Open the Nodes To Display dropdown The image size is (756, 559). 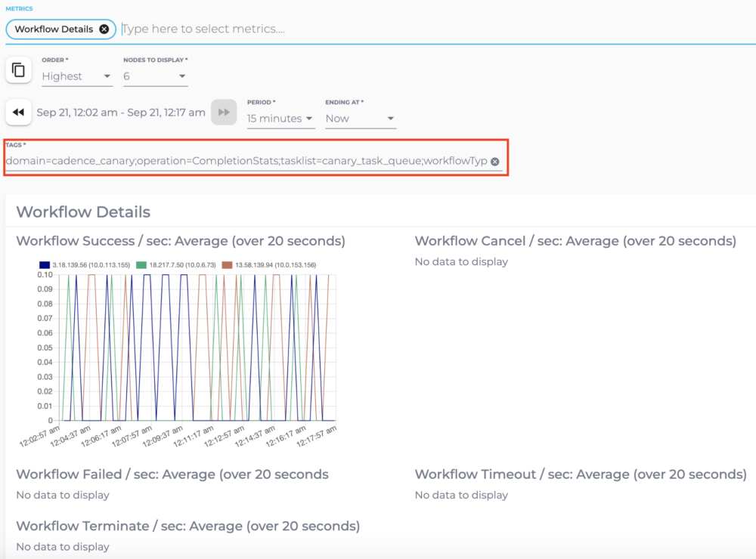click(x=155, y=76)
